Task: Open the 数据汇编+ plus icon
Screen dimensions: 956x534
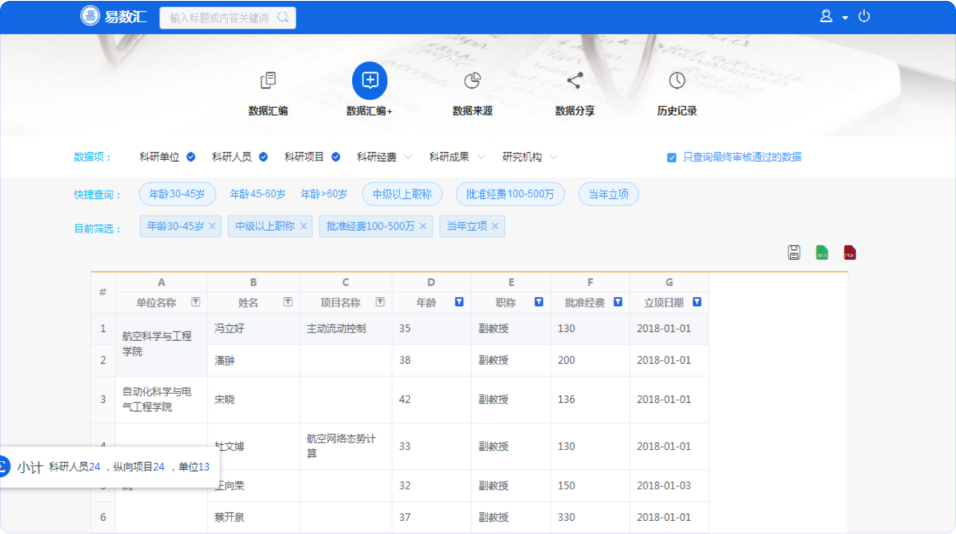Action: coord(369,80)
